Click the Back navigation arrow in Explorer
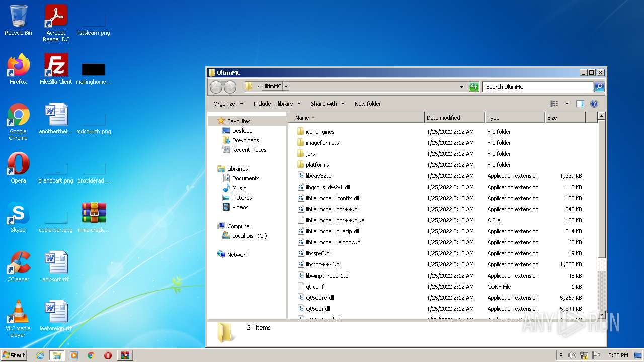The height and width of the screenshot is (362, 644). 216,87
